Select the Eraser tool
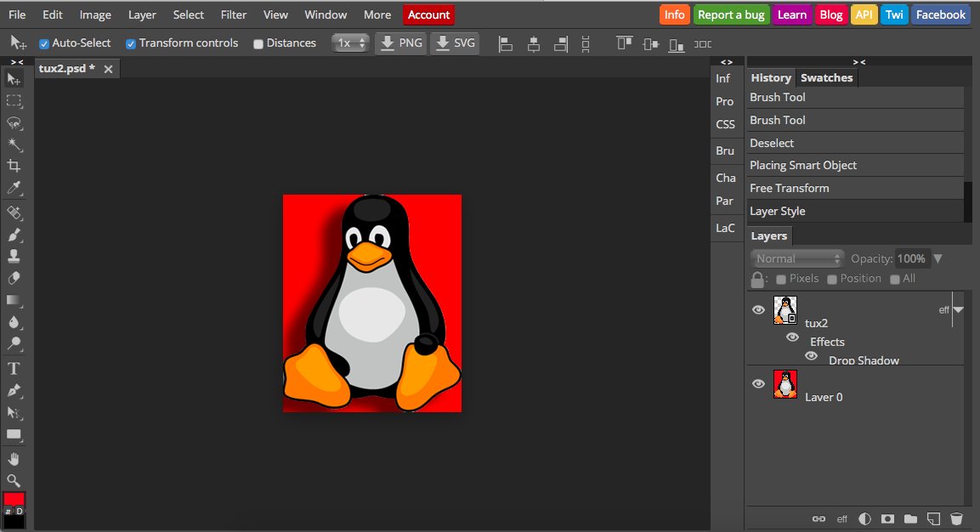This screenshot has width=980, height=532. pyautogui.click(x=14, y=278)
